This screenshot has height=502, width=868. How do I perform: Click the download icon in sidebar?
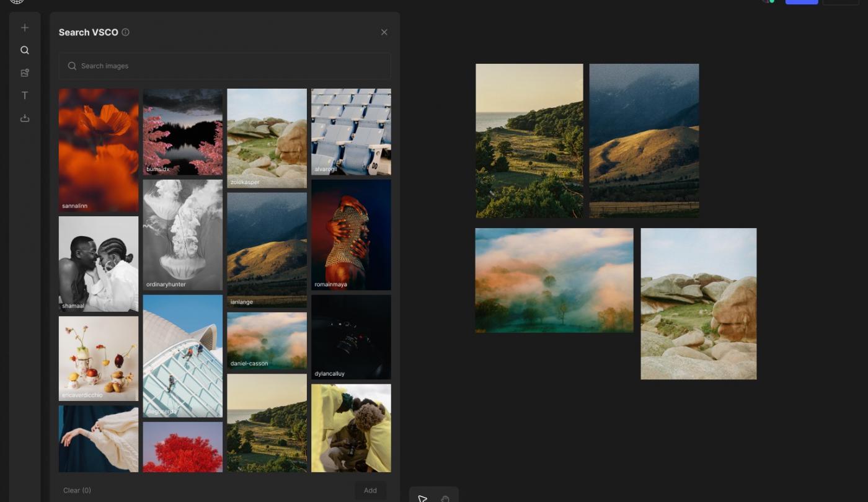coord(25,118)
